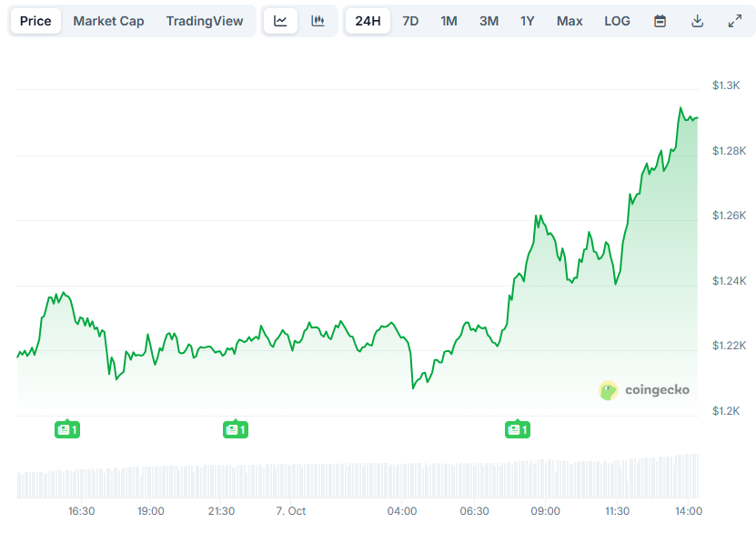Open the news marker near 09:00

click(518, 429)
